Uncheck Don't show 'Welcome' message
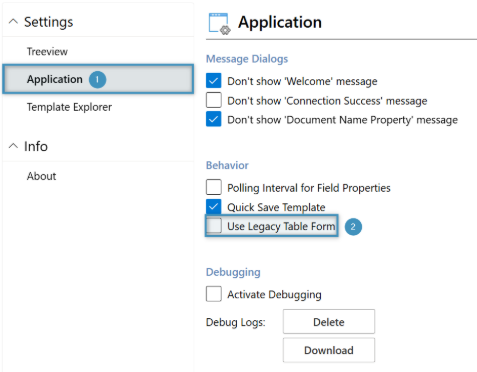The height and width of the screenshot is (372, 477). [213, 81]
